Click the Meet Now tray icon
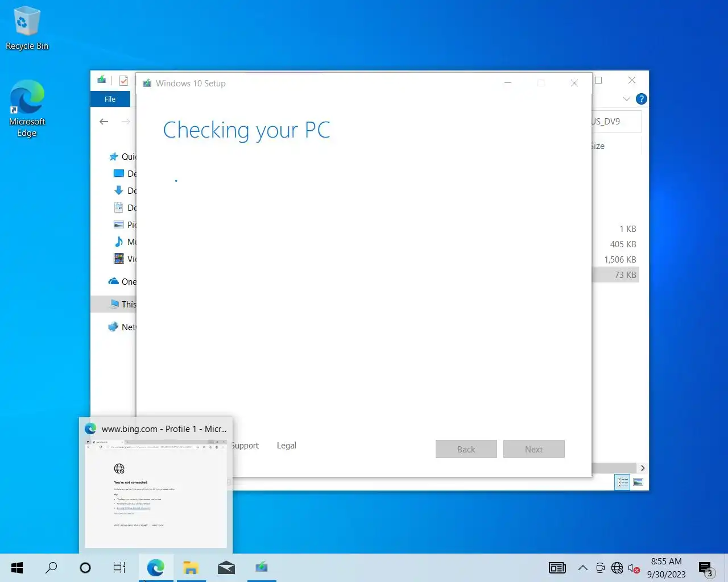728x582 pixels. point(600,568)
